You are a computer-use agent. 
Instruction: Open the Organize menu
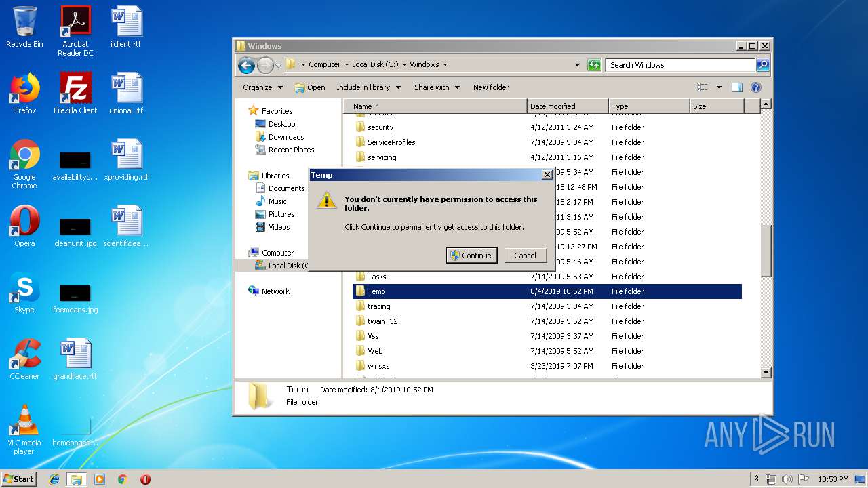(x=262, y=87)
